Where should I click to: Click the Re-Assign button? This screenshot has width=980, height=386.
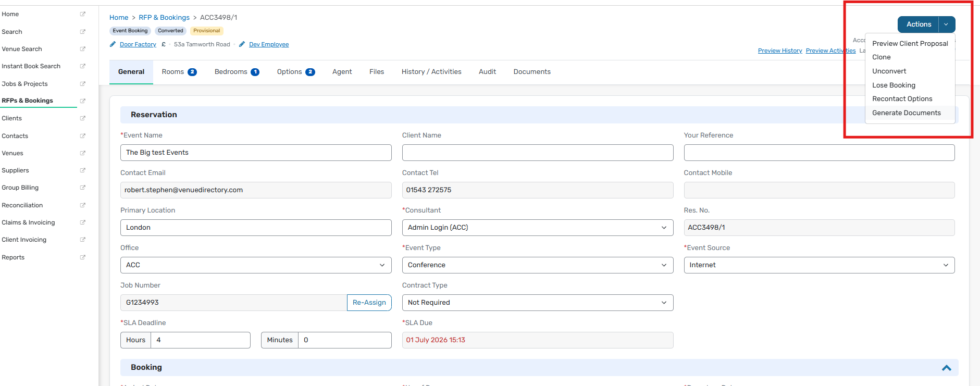tap(369, 303)
